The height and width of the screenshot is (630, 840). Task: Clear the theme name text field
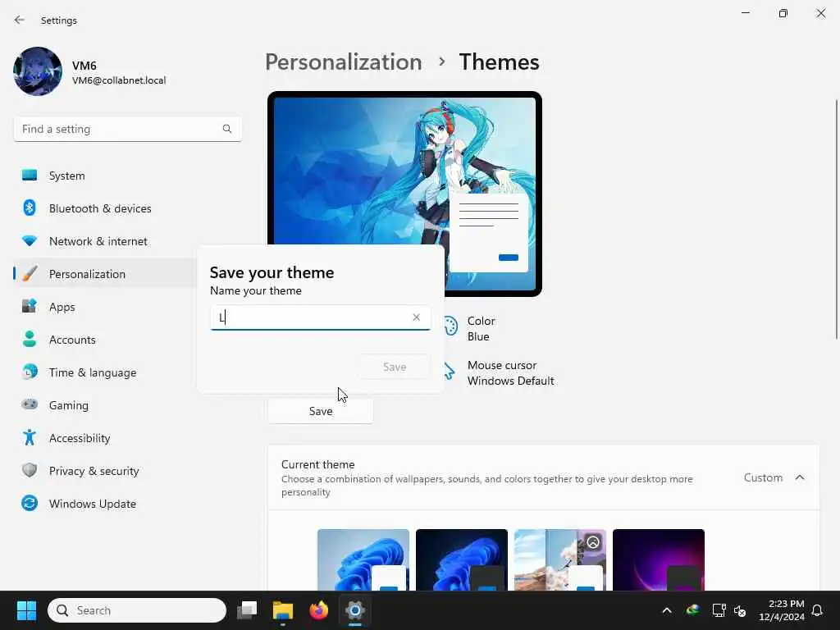[x=416, y=317]
